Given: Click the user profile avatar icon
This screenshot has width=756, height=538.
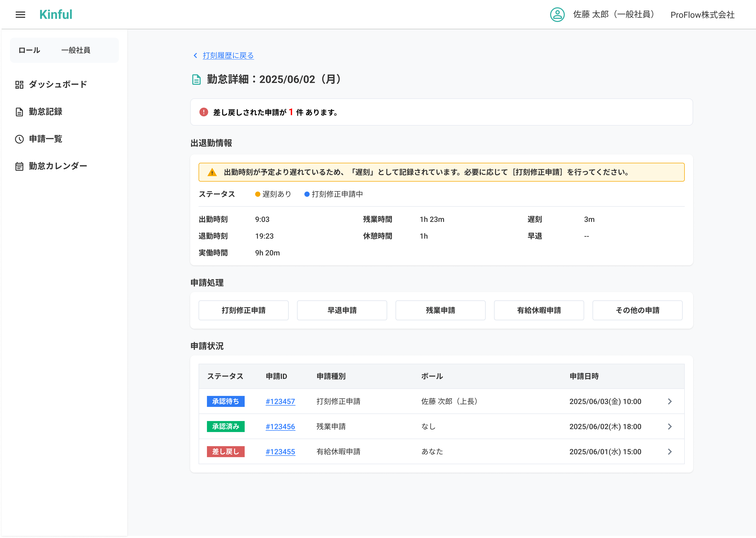Looking at the screenshot, I should coord(557,15).
